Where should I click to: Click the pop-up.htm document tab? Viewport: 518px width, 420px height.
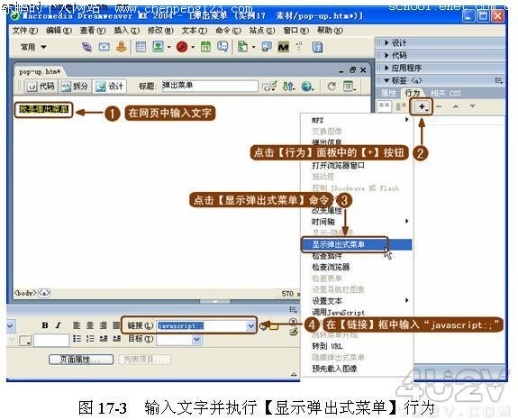point(40,72)
